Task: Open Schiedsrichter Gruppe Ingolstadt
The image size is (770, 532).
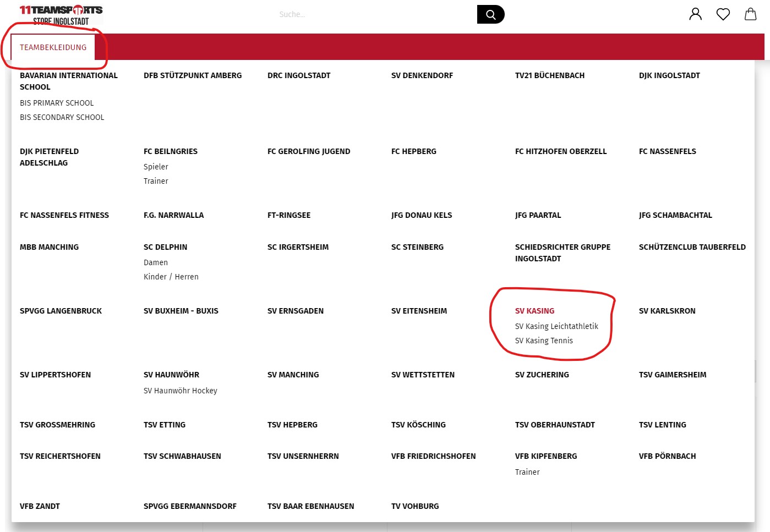Action: 563,253
